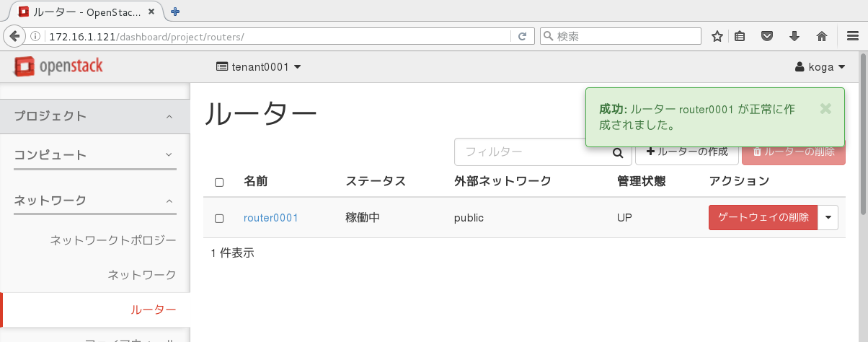Screen dimensions: 868x342
Task: Check the router0001 row checkbox
Action: click(219, 218)
